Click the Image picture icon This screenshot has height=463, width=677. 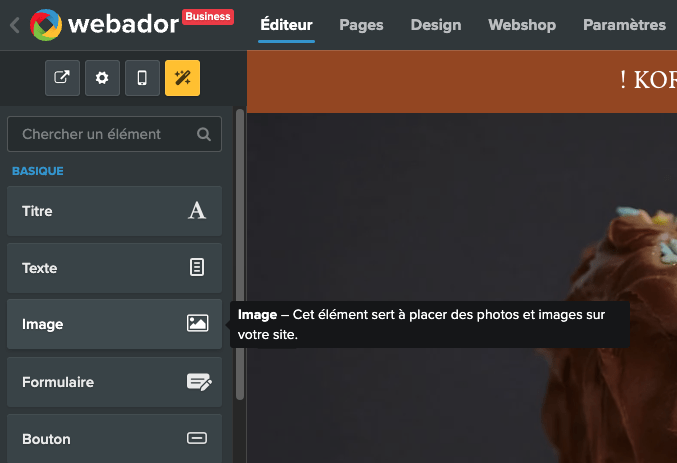pyautogui.click(x=197, y=323)
